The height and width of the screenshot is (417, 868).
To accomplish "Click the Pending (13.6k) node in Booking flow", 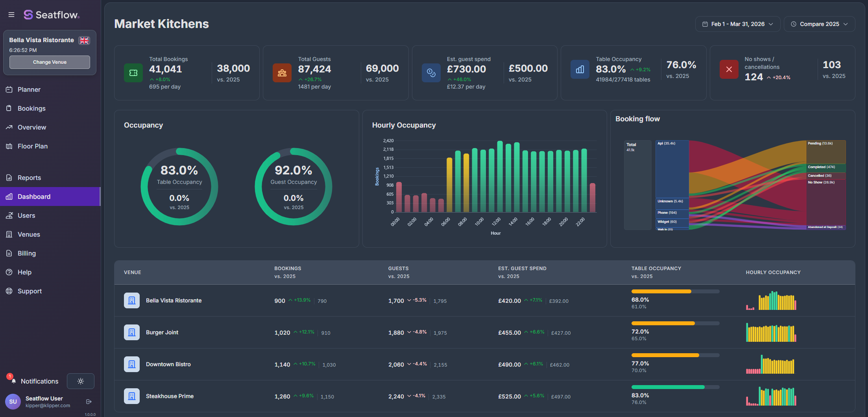I will tap(826, 152).
